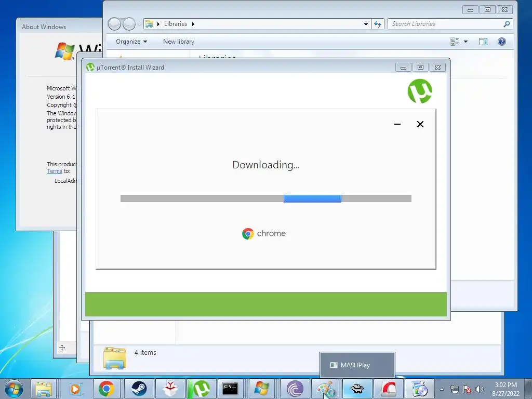Screen dimensions: 532x399
Task: Switch to the µTorrent taskbar button
Action: 201,389
